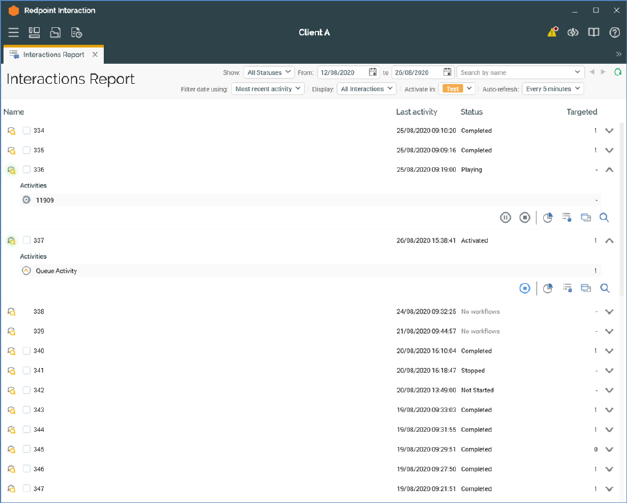Open the To date calendar picker
The height and width of the screenshot is (503, 627).
[x=447, y=72]
